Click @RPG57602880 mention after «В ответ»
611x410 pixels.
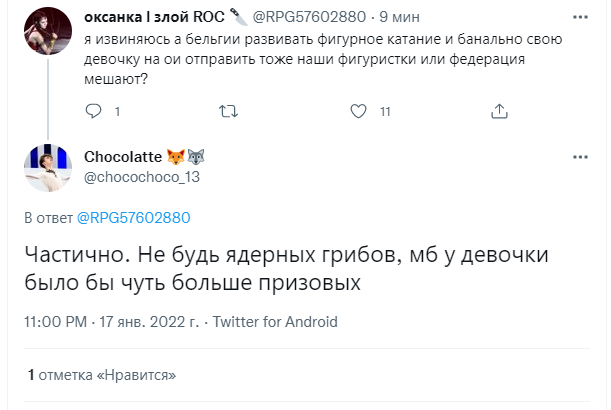tap(133, 217)
